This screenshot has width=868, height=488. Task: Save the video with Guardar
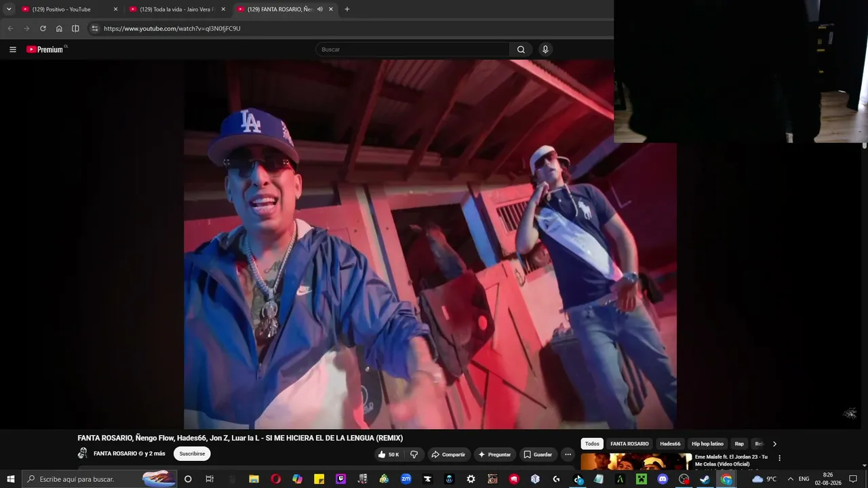538,454
